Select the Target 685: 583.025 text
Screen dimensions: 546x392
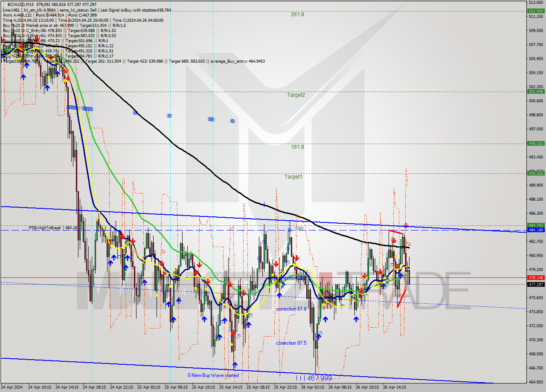187,61
